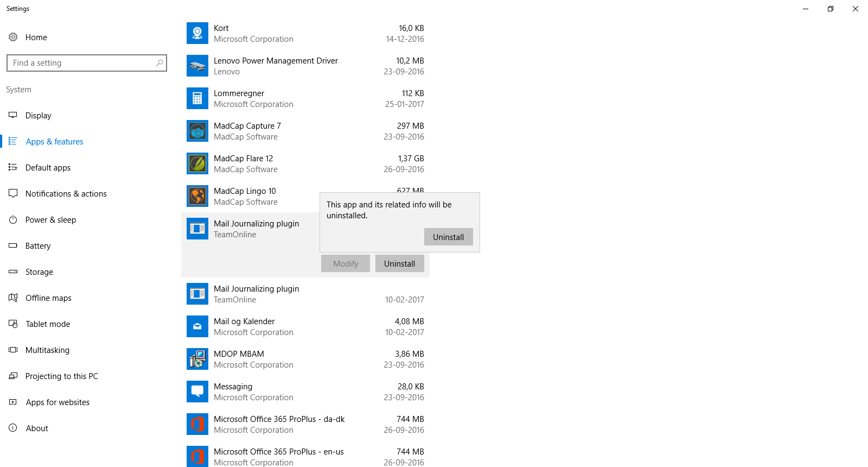Select the Mail og Kalender entry
This screenshot has height=467, width=868.
pyautogui.click(x=305, y=326)
